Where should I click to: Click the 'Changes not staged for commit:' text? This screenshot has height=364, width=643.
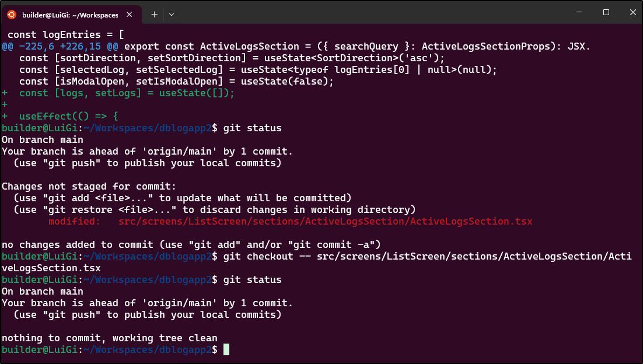(x=89, y=187)
